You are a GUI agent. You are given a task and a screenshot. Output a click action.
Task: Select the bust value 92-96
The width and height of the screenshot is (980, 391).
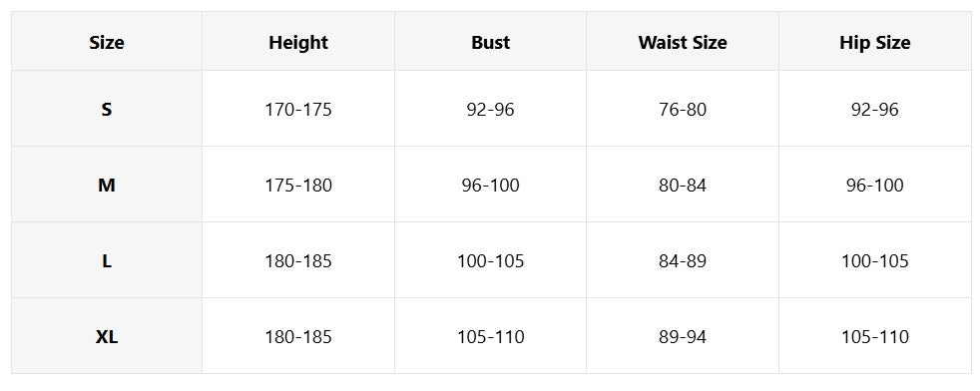click(x=491, y=110)
